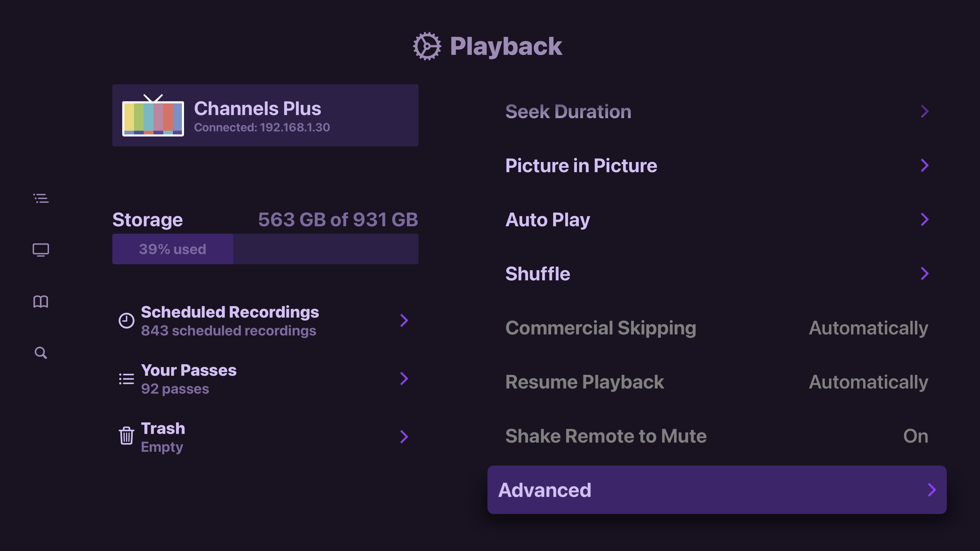Click the 843 scheduled recordings subtitle
This screenshot has width=980, height=551.
(228, 331)
